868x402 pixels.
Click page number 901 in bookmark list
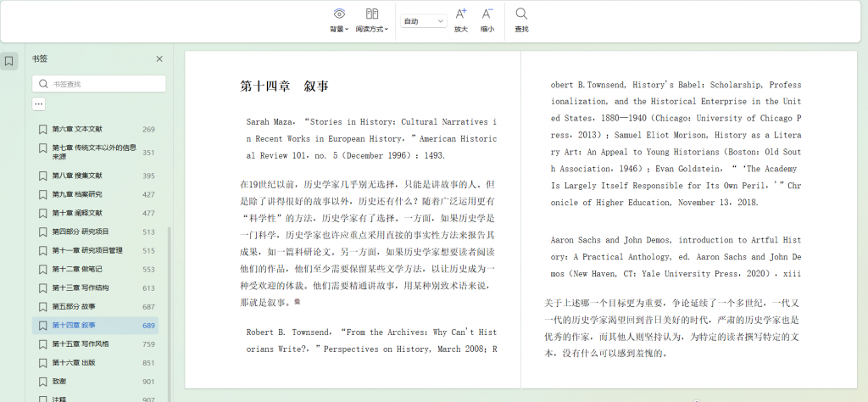tap(148, 382)
